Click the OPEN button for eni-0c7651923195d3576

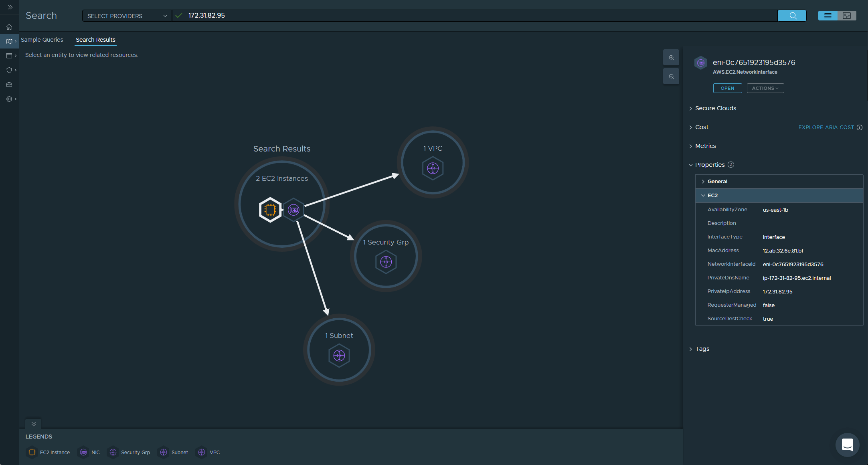(x=727, y=88)
